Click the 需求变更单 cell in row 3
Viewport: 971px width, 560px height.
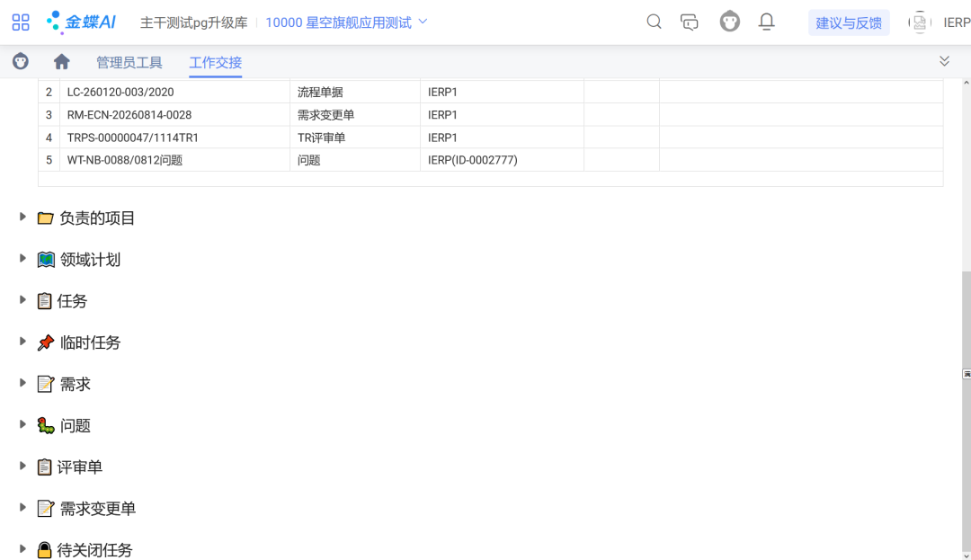pyautogui.click(x=355, y=115)
